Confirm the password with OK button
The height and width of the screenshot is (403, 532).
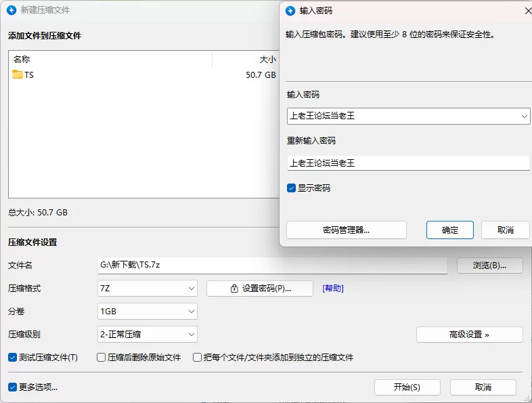450,230
